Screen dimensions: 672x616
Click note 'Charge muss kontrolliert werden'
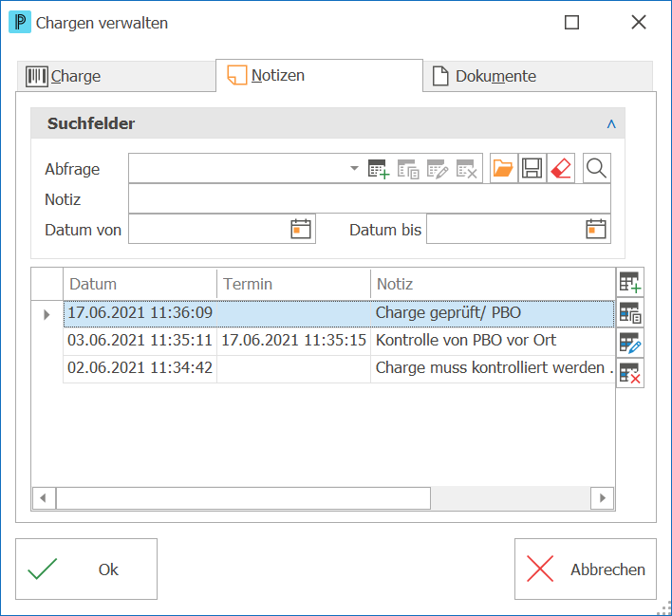[490, 368]
